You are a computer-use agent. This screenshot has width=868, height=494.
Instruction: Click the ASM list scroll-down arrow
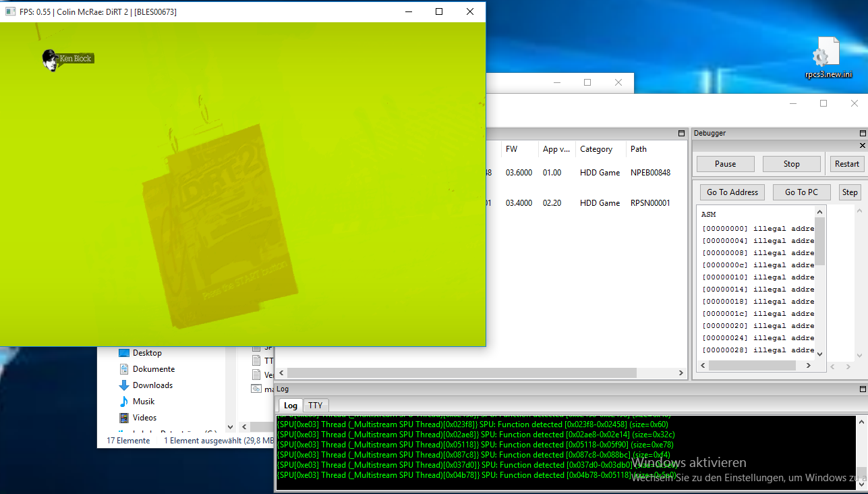(820, 354)
